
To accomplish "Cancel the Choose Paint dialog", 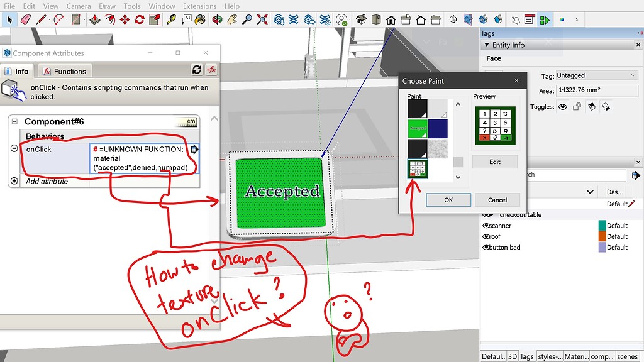I will [x=497, y=199].
